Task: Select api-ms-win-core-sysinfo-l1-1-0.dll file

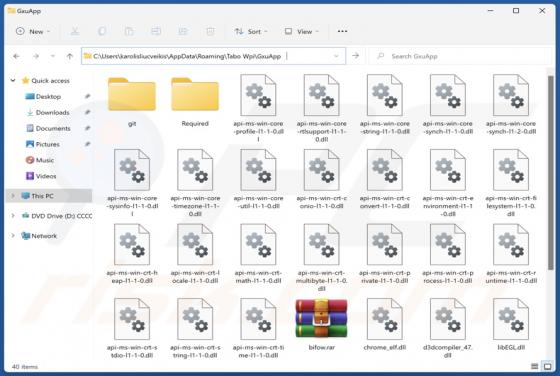Action: pos(132,182)
